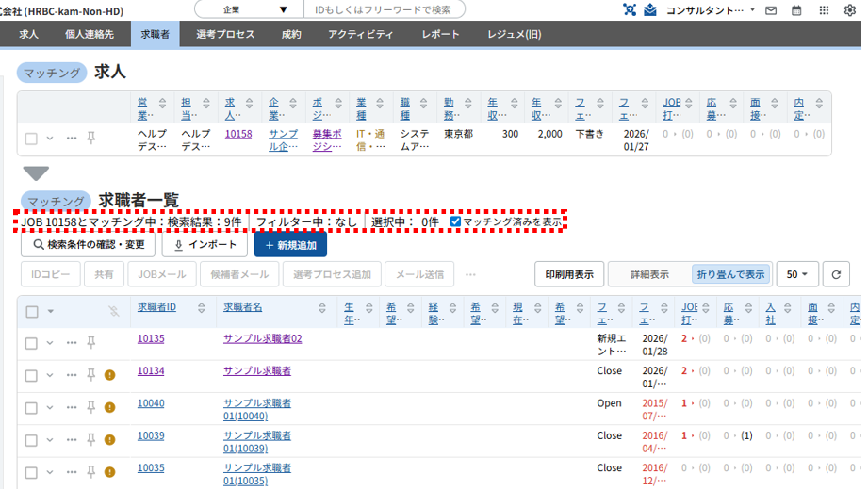Switch to 詳細表示 view mode
The width and height of the screenshot is (868, 491).
[649, 274]
